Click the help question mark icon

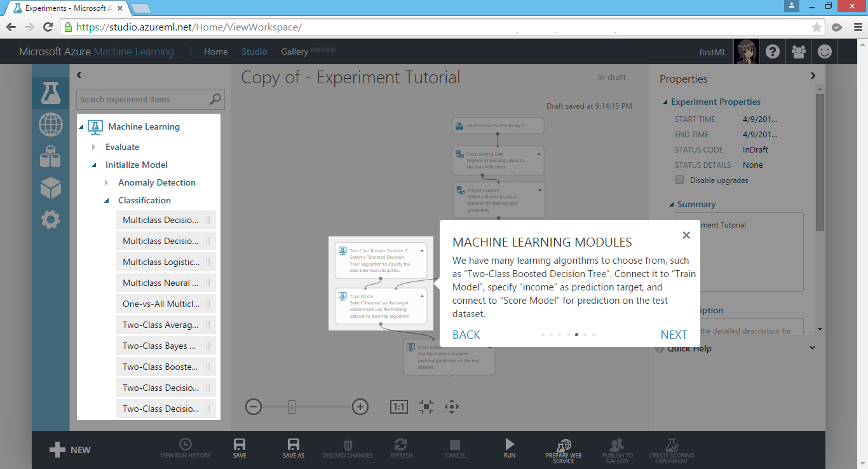tap(772, 51)
